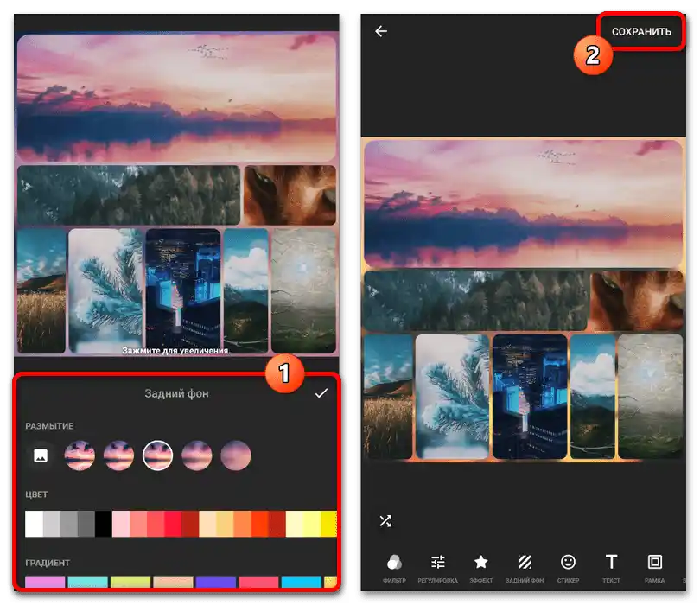Tap cracked glass photo in right collage
The height and width of the screenshot is (605, 700).
651,397
